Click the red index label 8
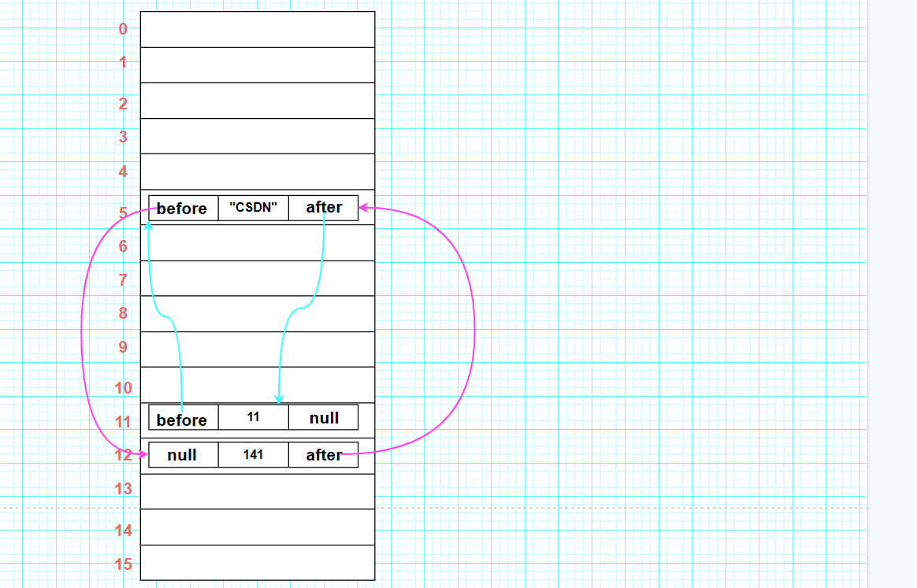The height and width of the screenshot is (588, 917). coord(123,313)
